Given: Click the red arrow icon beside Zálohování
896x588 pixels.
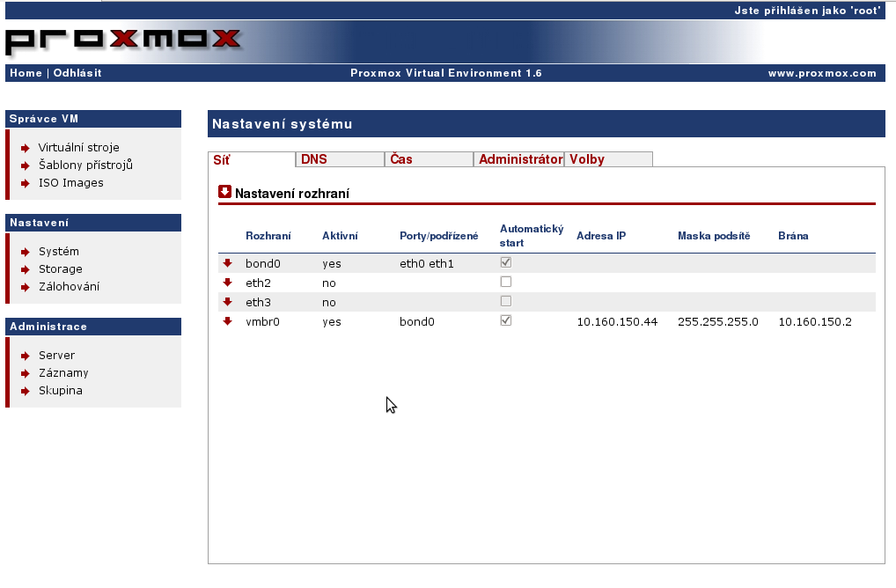Looking at the screenshot, I should tap(26, 288).
